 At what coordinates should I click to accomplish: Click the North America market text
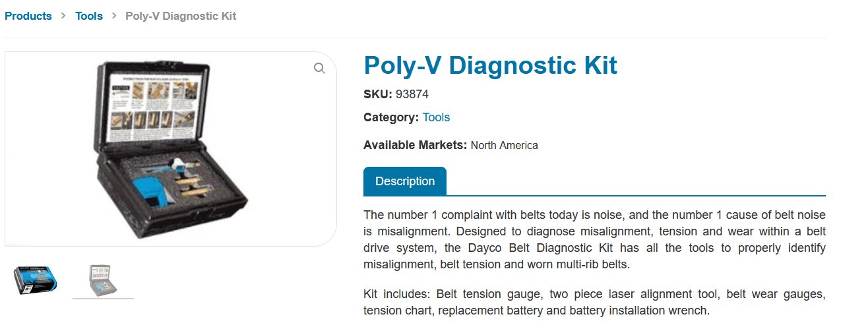click(505, 145)
